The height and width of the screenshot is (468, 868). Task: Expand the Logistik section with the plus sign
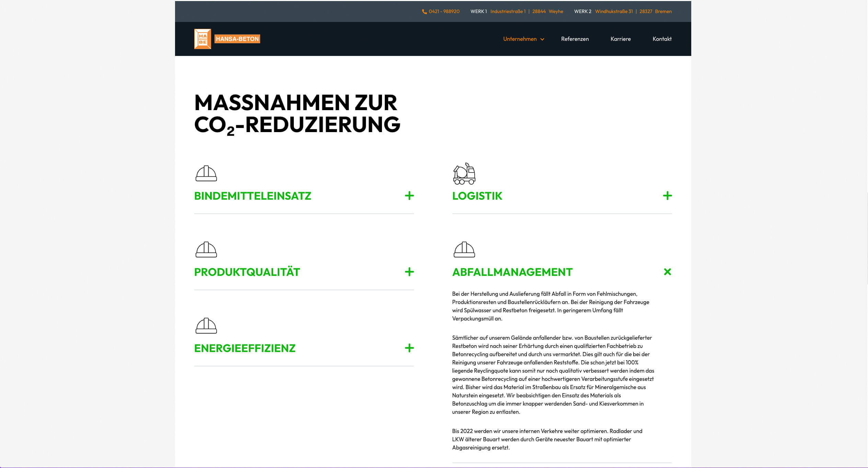[x=667, y=196]
